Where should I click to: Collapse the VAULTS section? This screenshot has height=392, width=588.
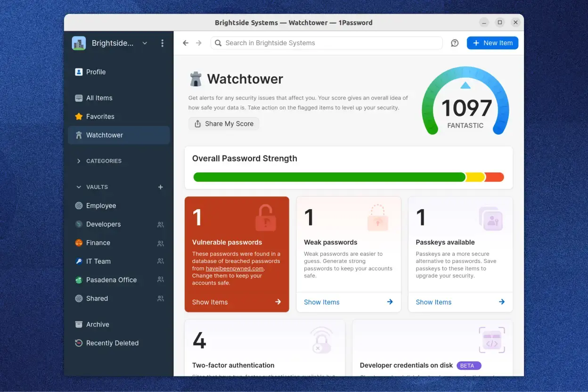[79, 187]
